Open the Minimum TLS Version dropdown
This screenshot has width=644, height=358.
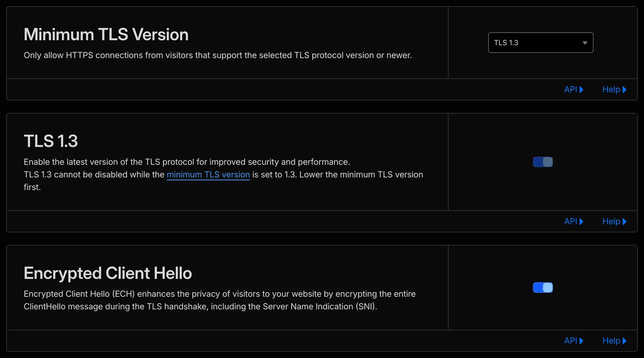point(540,43)
